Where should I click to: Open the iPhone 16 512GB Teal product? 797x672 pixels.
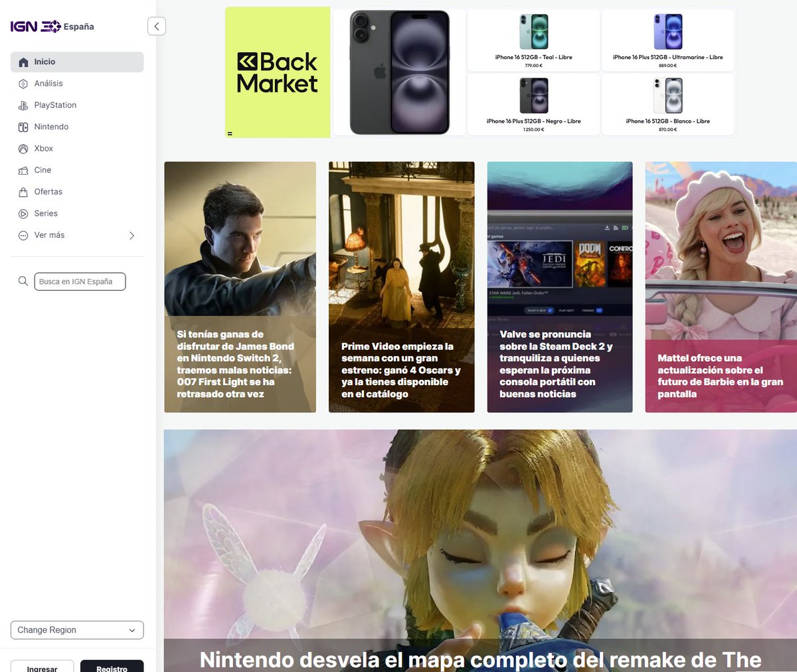click(x=533, y=40)
